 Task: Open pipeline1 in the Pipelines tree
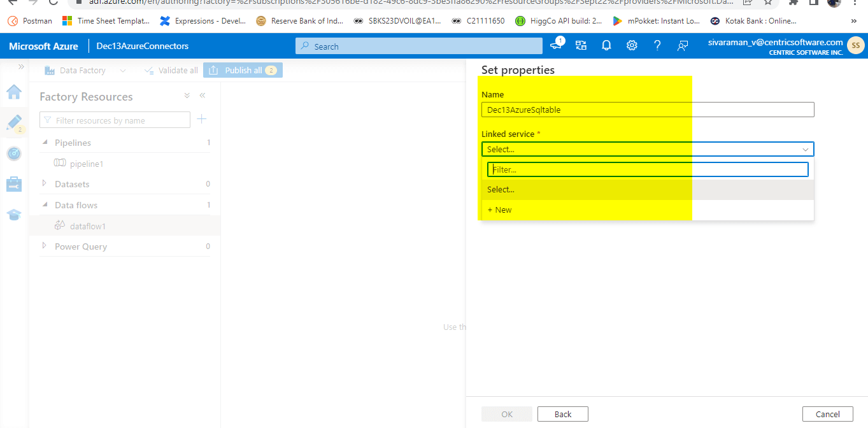(86, 164)
